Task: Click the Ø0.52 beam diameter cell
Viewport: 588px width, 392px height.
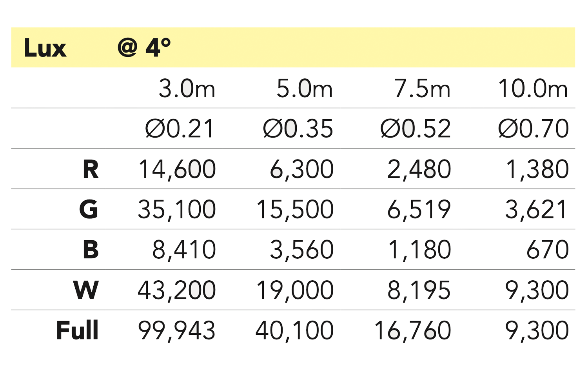Action: pyautogui.click(x=416, y=129)
